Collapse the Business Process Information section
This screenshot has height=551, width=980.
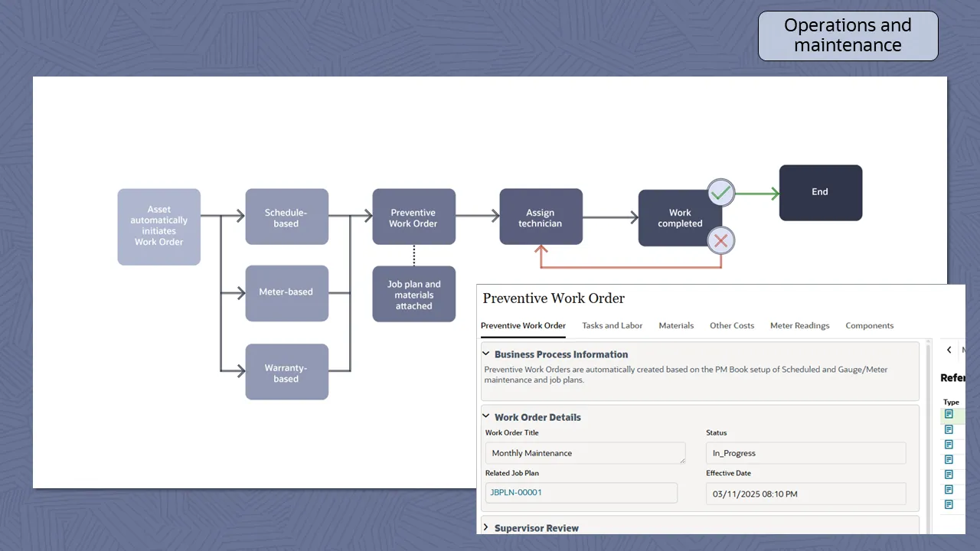486,354
